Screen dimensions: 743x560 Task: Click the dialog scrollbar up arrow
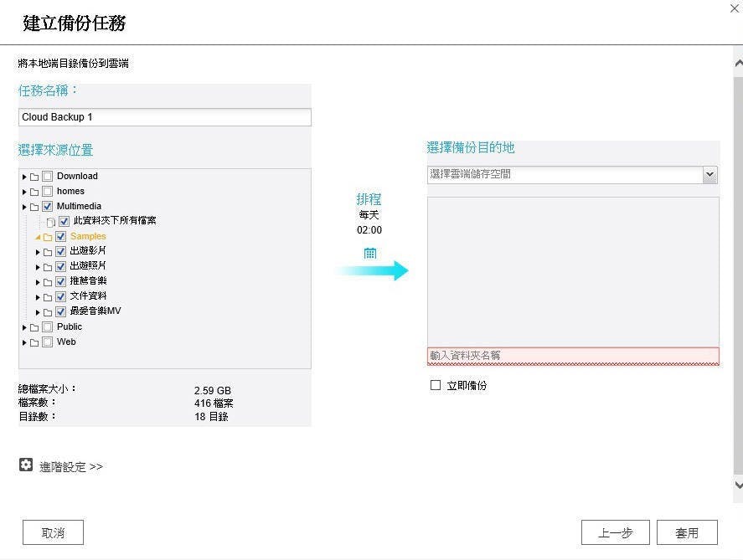click(738, 63)
